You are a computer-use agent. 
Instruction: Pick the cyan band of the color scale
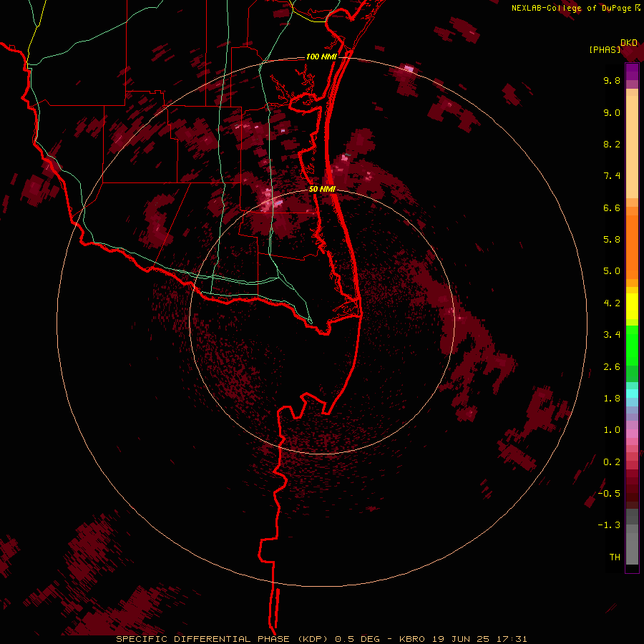632,394
